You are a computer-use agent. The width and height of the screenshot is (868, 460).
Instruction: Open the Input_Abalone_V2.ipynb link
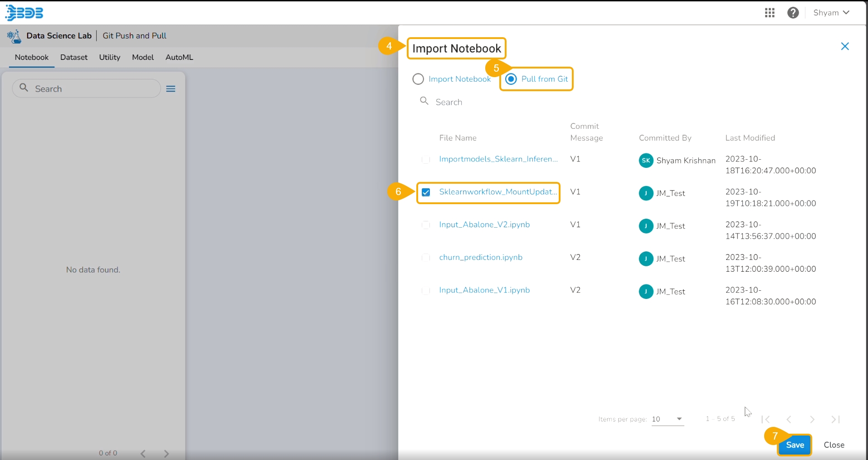(484, 225)
